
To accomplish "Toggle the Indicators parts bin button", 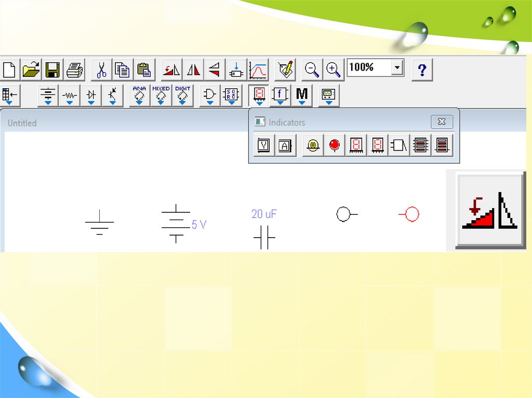I will 259,95.
